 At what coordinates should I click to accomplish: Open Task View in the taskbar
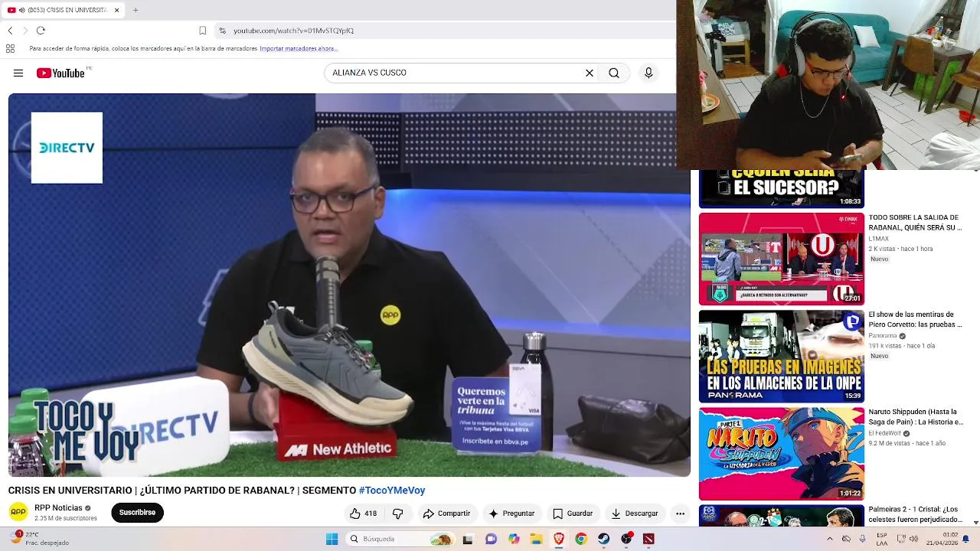(x=468, y=539)
